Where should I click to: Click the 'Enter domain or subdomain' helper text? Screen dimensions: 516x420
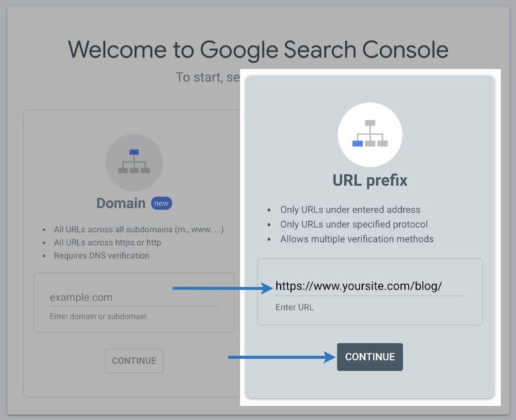(98, 316)
